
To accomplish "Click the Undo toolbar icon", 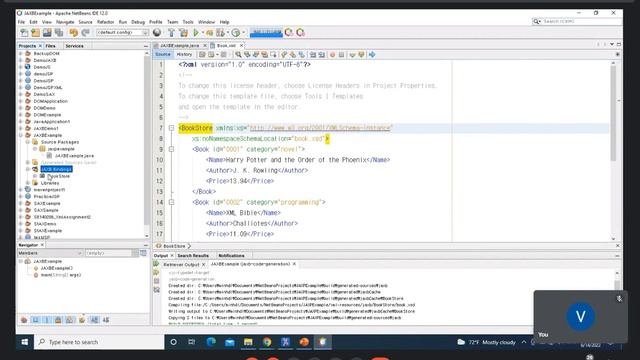I will 73,33.
